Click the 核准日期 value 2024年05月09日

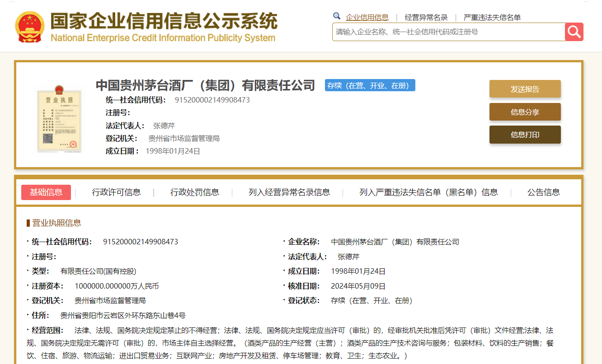coord(358,286)
